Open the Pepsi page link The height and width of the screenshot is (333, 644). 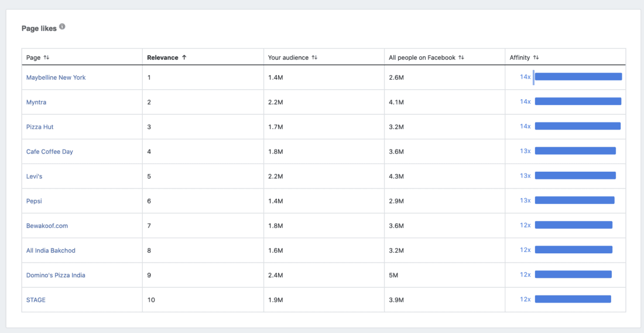coord(34,201)
